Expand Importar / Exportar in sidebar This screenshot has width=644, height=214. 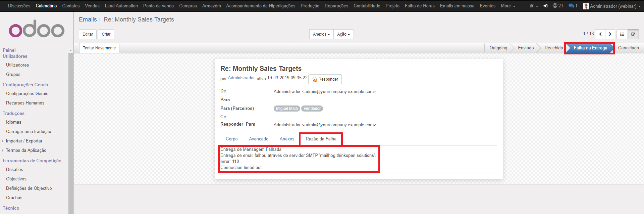[x=24, y=141]
